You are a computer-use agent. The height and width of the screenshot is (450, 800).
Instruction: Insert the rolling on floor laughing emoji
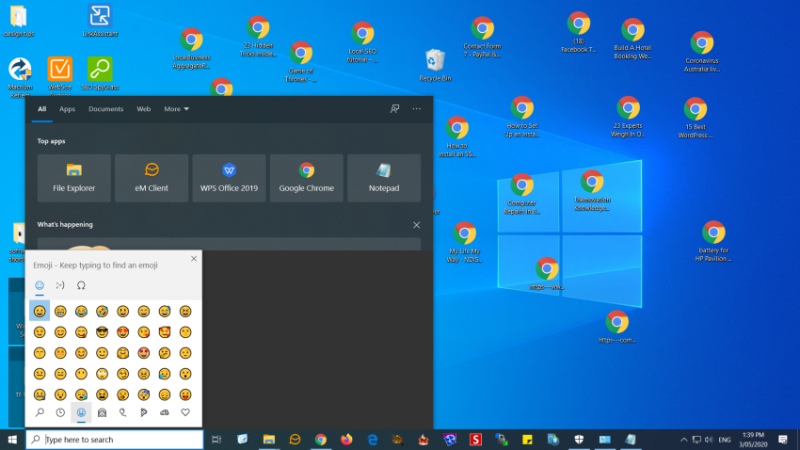[x=102, y=311]
